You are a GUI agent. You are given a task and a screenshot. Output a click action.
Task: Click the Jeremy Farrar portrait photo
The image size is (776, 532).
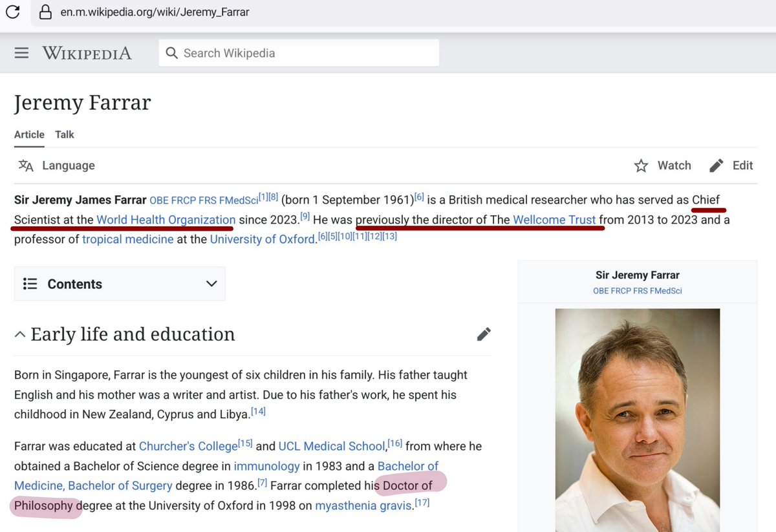638,420
